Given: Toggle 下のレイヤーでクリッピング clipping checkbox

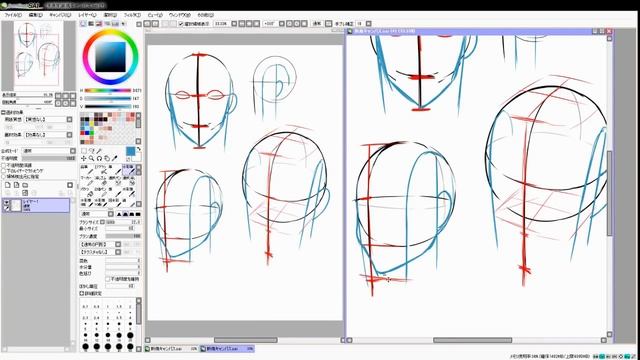Looking at the screenshot, I should (x=4, y=171).
